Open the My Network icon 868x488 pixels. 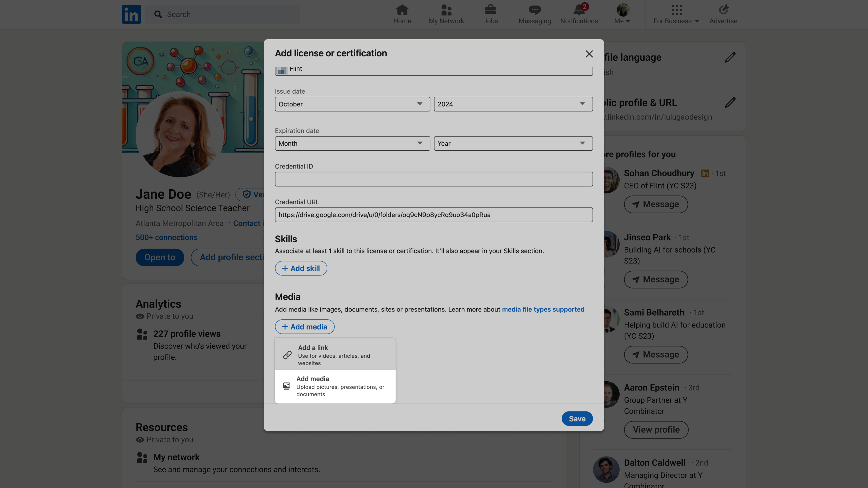coord(446,14)
